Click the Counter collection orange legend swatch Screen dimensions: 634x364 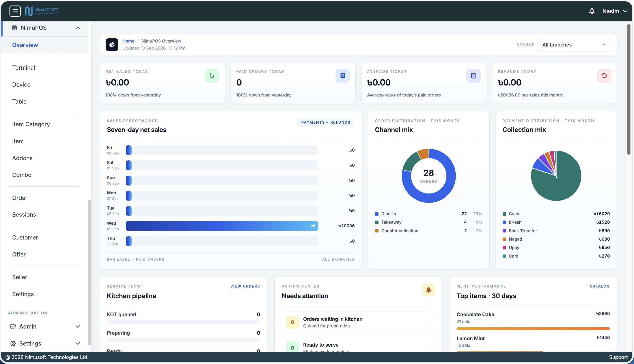[x=377, y=231]
